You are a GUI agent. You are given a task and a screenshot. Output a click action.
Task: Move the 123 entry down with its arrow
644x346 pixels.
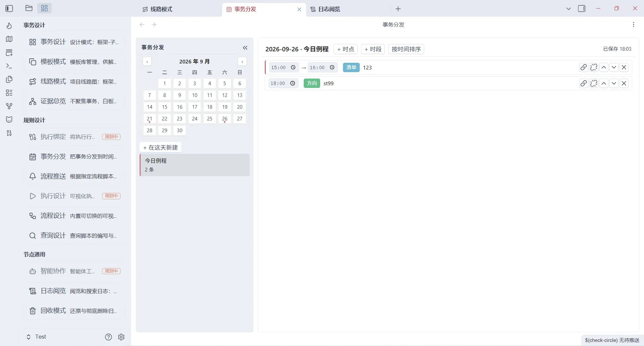(614, 67)
